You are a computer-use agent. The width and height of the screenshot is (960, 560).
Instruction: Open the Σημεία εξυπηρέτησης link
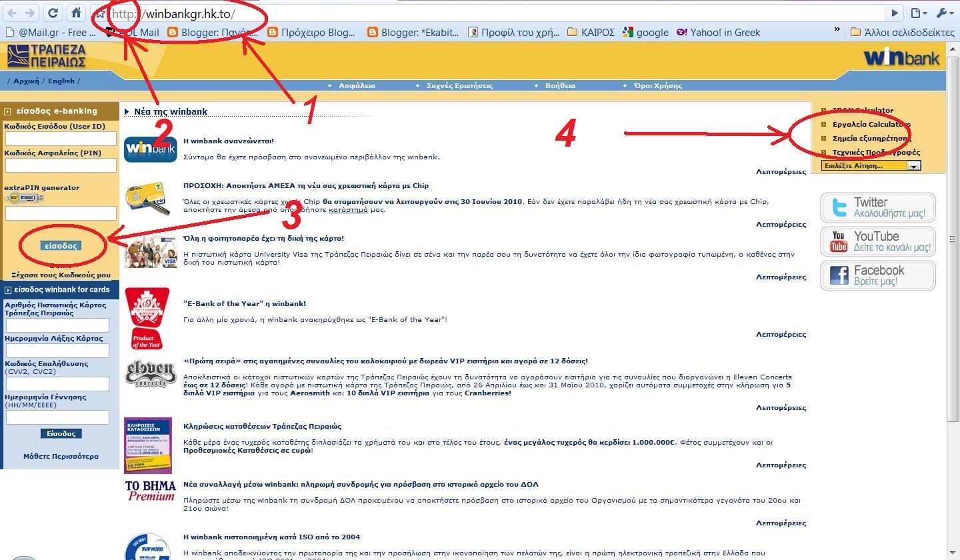pyautogui.click(x=871, y=139)
